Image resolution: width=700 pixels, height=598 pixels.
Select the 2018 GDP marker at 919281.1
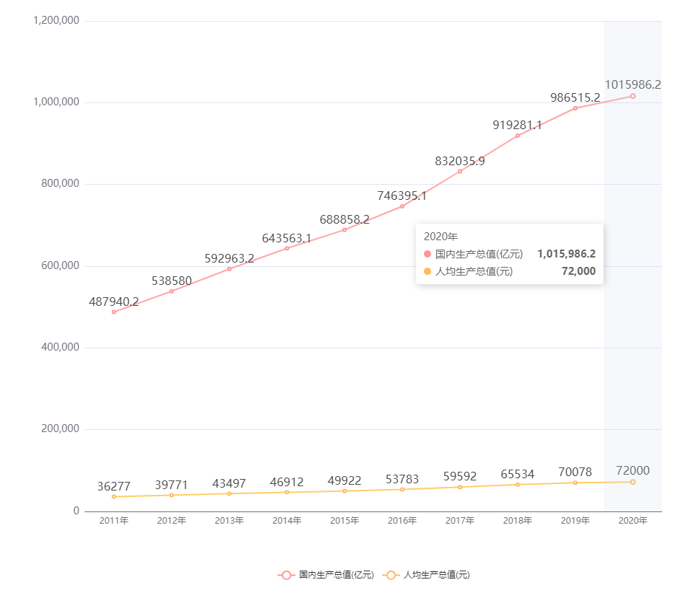(518, 136)
